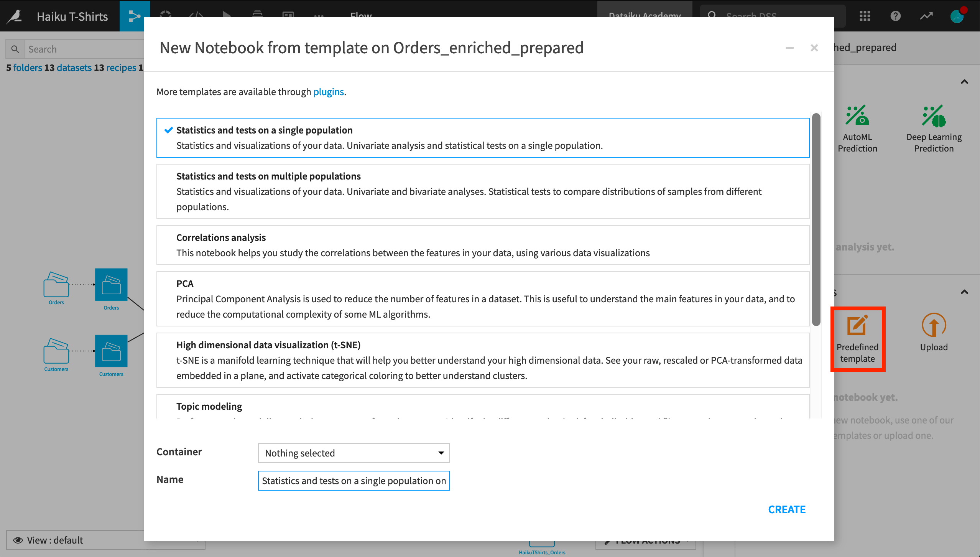Open the Container dropdown
980x557 pixels.
click(x=353, y=453)
